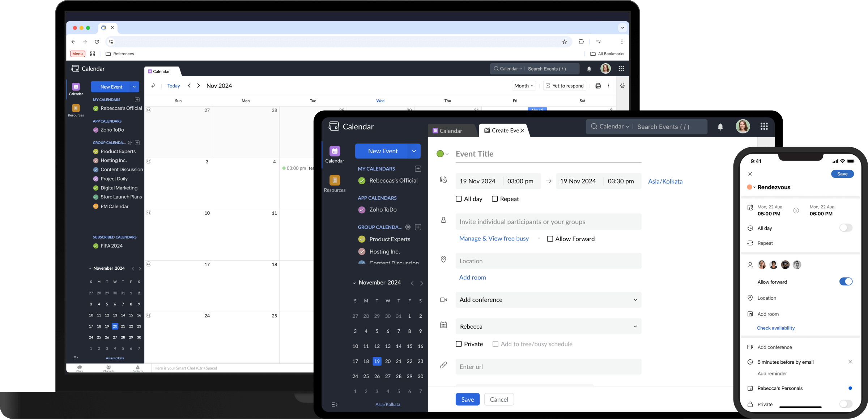868x419 pixels.
Task: Bookmark the page with the star icon
Action: (x=564, y=42)
